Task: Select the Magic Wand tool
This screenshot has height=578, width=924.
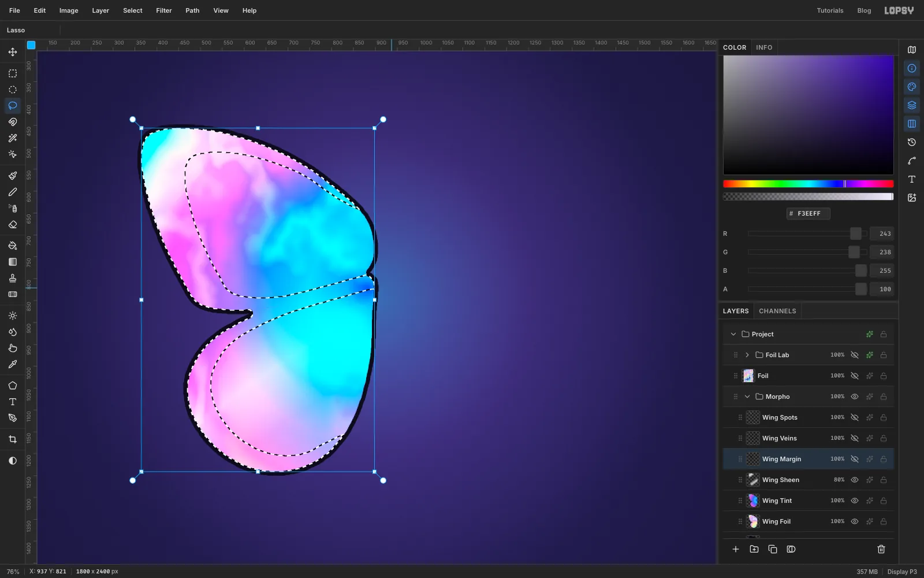Action: (x=13, y=138)
